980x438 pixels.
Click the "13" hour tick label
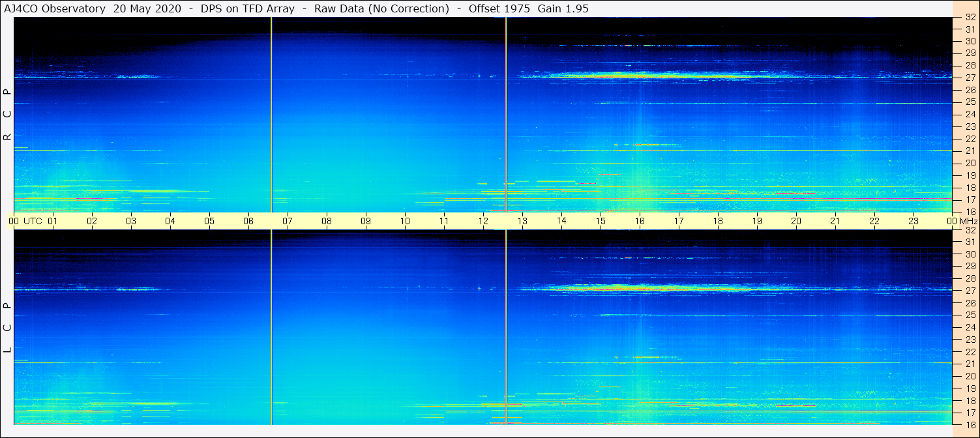point(522,221)
